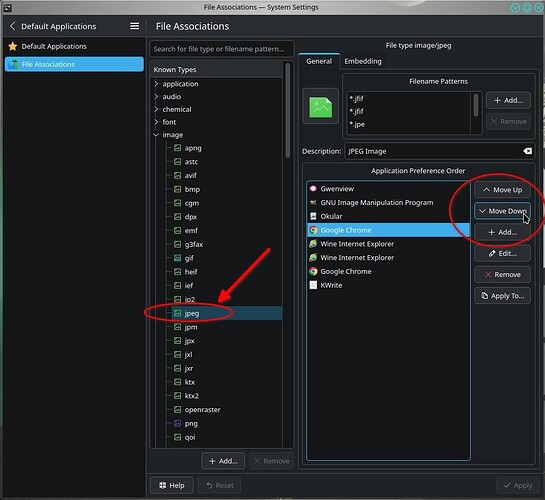545x500 pixels.
Task: Expand the audio type category
Action: (156, 97)
